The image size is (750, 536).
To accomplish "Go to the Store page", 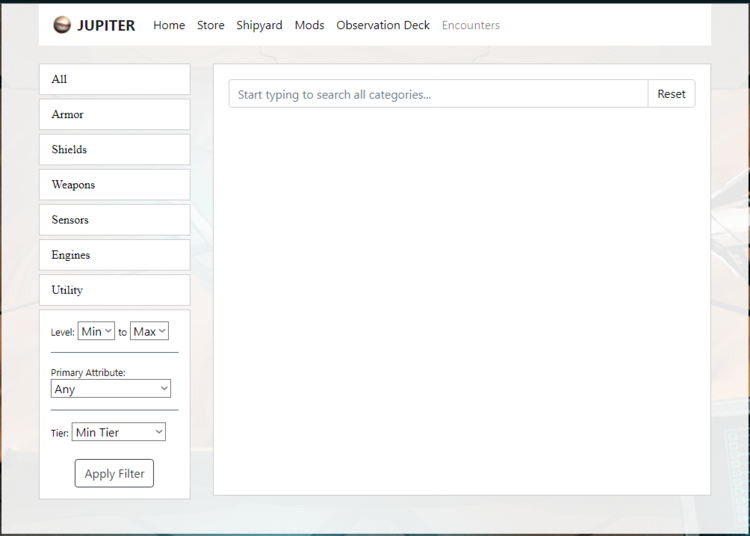I will pyautogui.click(x=211, y=25).
